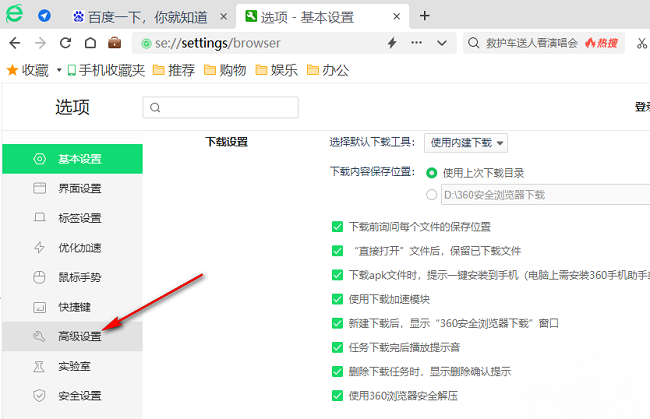Click the green security shield in address bar
Screen dimensions: 650x419
[x=146, y=44]
